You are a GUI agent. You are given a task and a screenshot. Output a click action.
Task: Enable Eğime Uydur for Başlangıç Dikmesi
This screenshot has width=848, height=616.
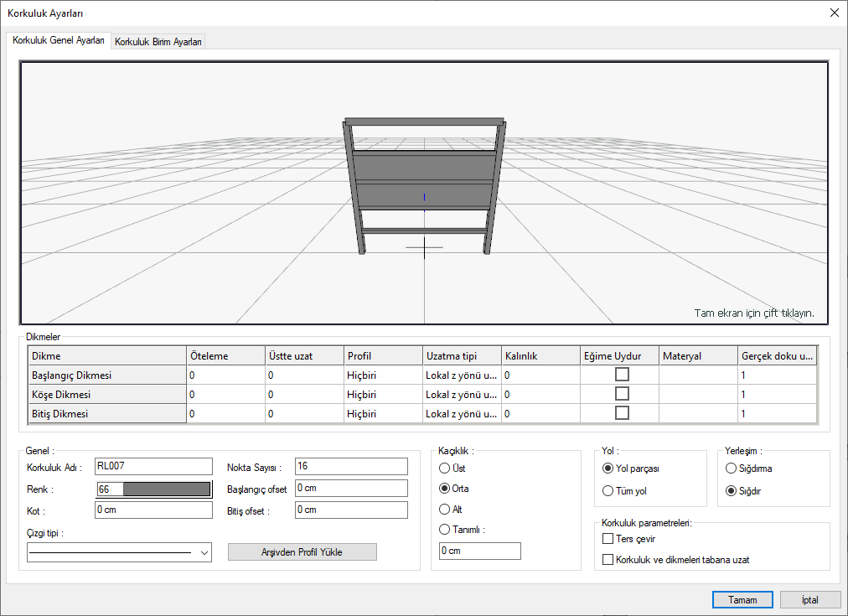(x=622, y=375)
